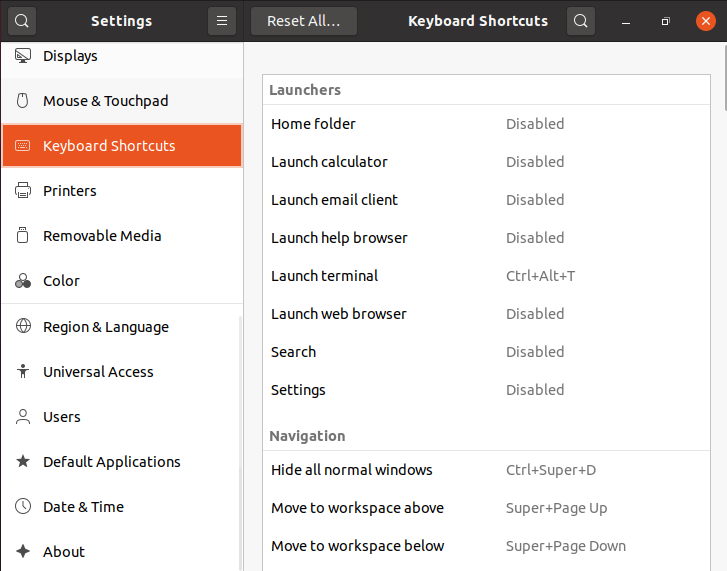Click the Launch web browser shortcut row
727x571 pixels.
[486, 314]
